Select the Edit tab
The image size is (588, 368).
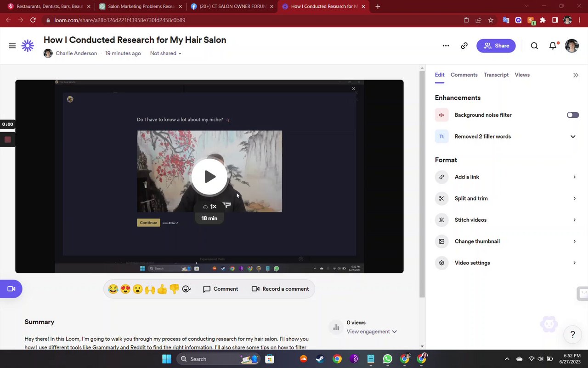pyautogui.click(x=440, y=75)
